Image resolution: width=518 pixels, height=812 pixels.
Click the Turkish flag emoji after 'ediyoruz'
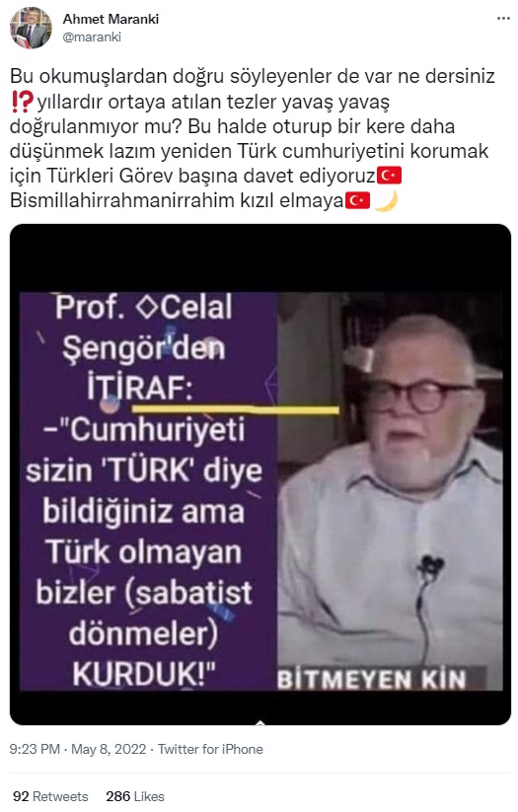click(x=389, y=176)
